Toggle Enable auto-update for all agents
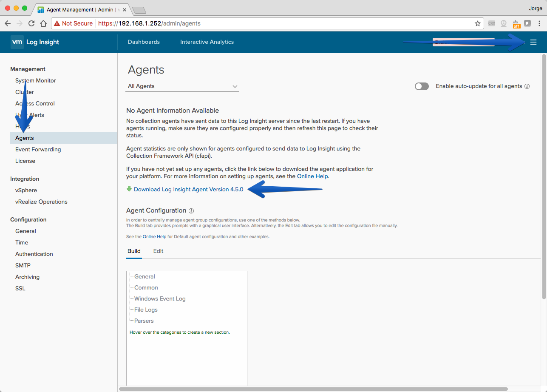The width and height of the screenshot is (547, 392). 422,86
